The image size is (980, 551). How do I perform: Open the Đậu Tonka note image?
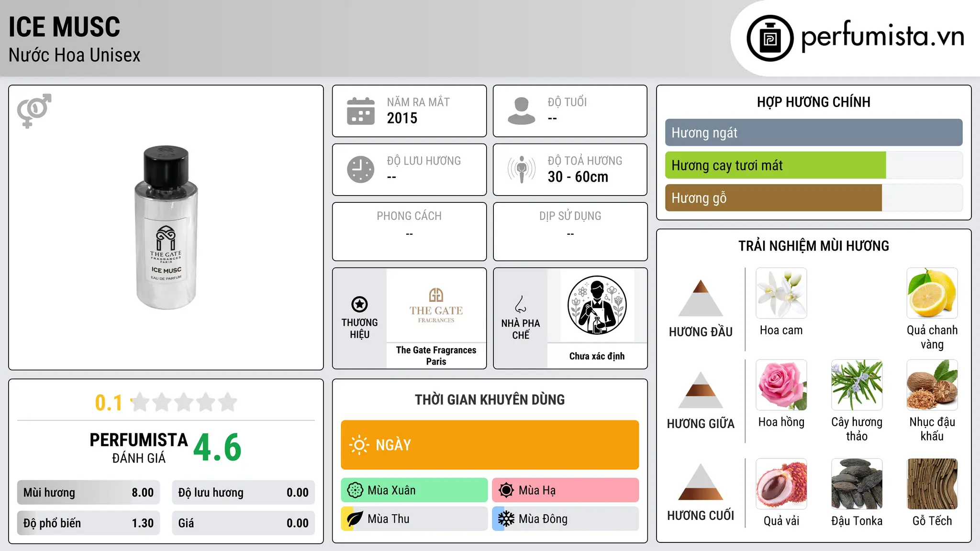pos(857,484)
